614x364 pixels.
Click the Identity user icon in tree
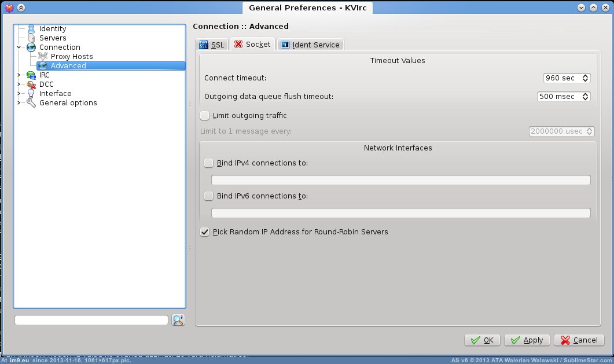click(31, 28)
